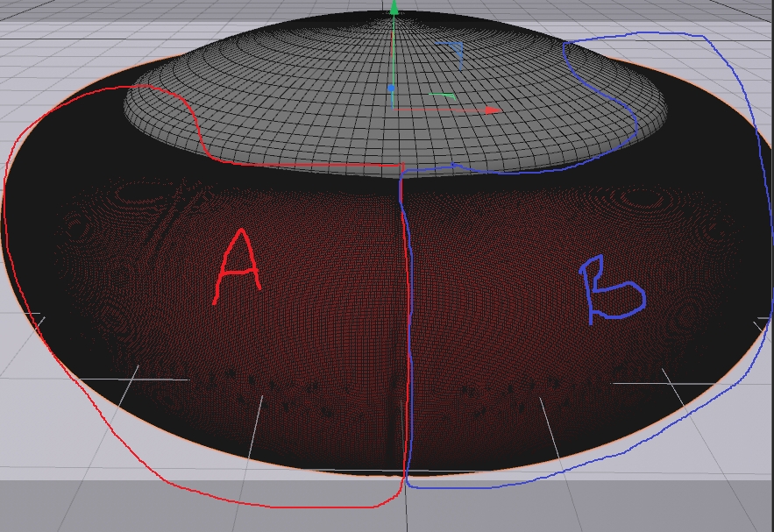
Task: Click the green Y-axis arrow tip
Action: click(x=394, y=8)
